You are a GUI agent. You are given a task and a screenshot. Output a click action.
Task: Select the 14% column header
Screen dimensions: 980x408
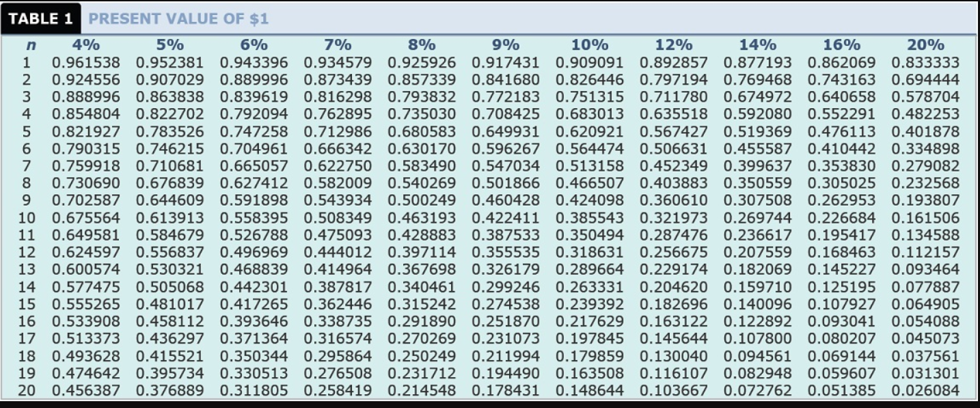[758, 45]
